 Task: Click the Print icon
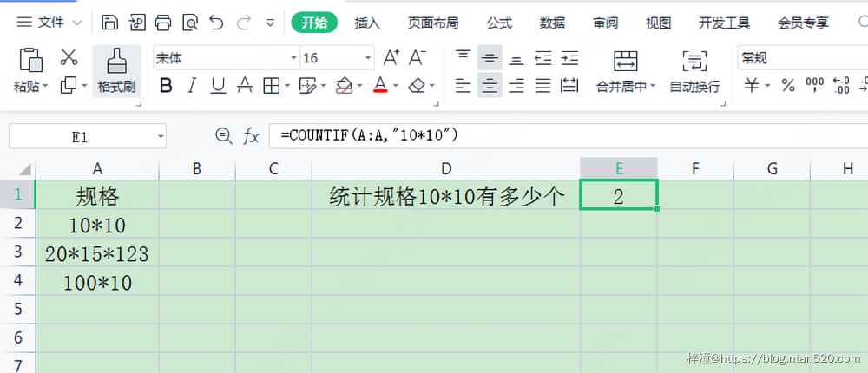click(163, 23)
